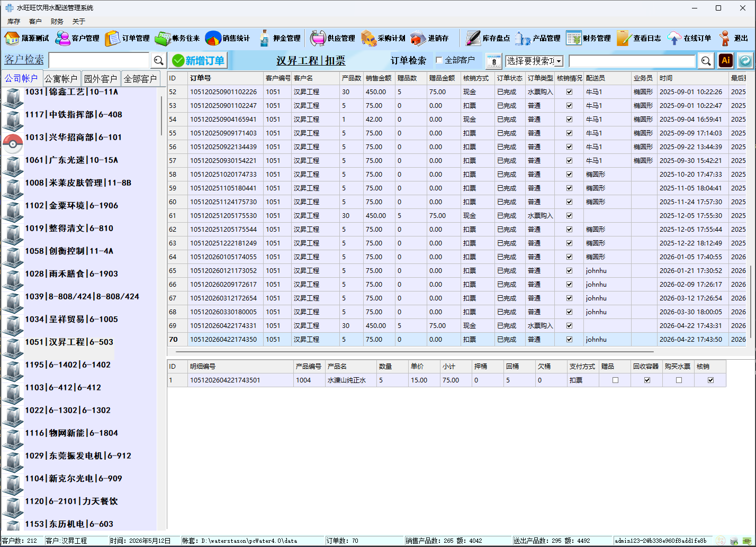Open 产品管理 product management

click(538, 38)
